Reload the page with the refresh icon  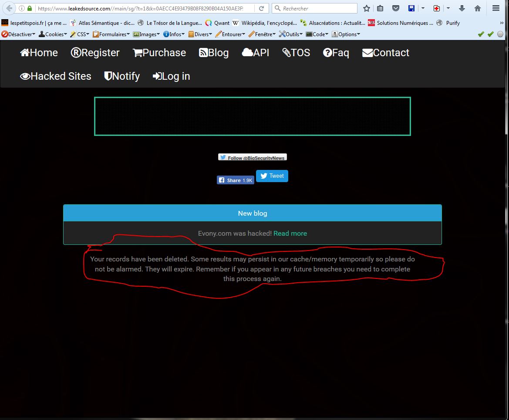(x=261, y=8)
